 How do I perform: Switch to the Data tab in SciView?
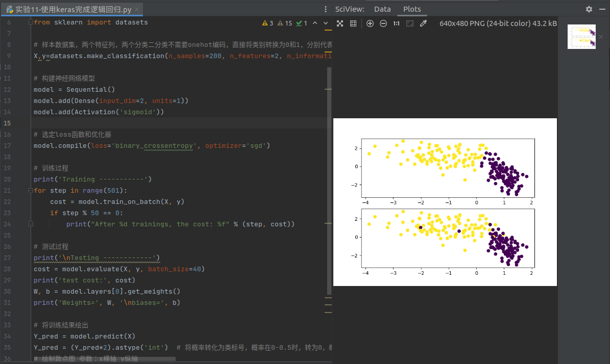point(382,9)
